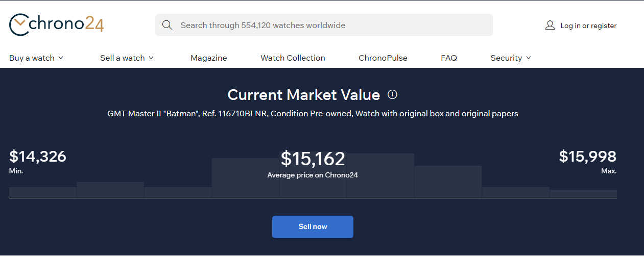Click the Current Market Value heading
Screen dimensions: 644x257
[x=304, y=95]
